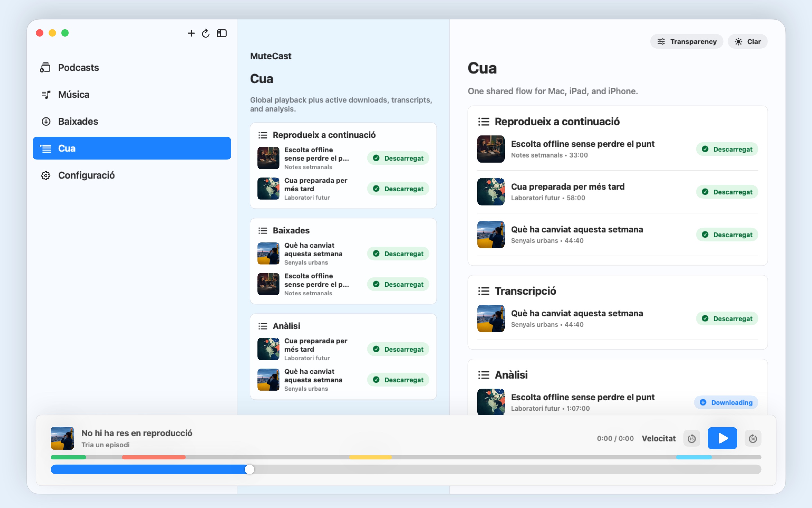Click the Downloading badge under Anàlisi

[x=726, y=402]
